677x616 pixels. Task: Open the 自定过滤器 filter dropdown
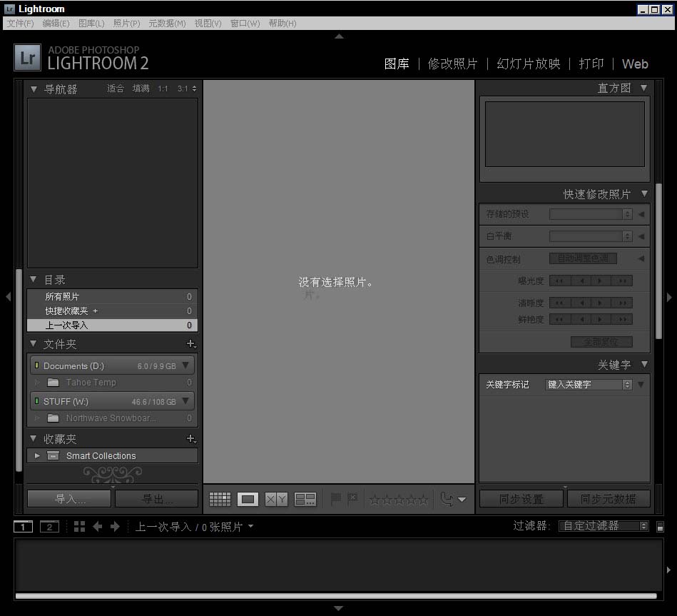604,526
